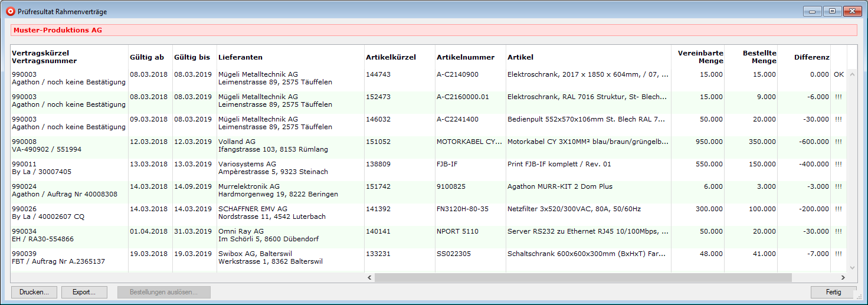Click the vertical scrollbar down arrow
This screenshot has height=305, width=868.
pyautogui.click(x=851, y=267)
